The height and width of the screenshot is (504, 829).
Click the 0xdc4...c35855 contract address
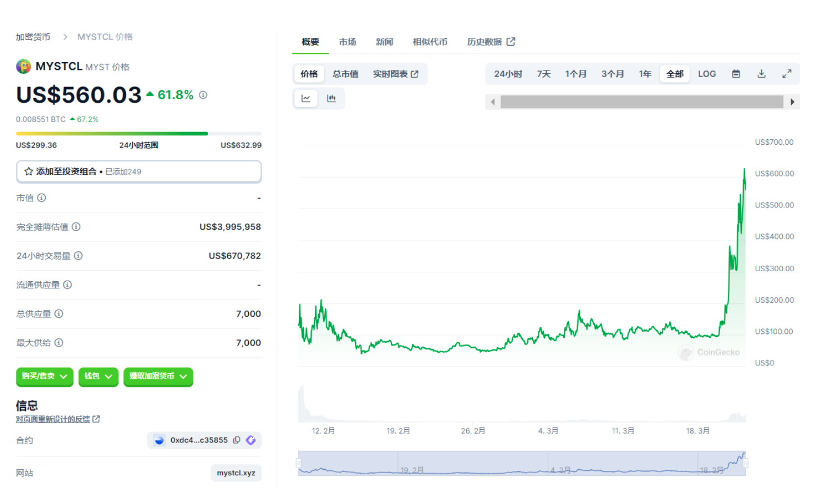pos(199,440)
